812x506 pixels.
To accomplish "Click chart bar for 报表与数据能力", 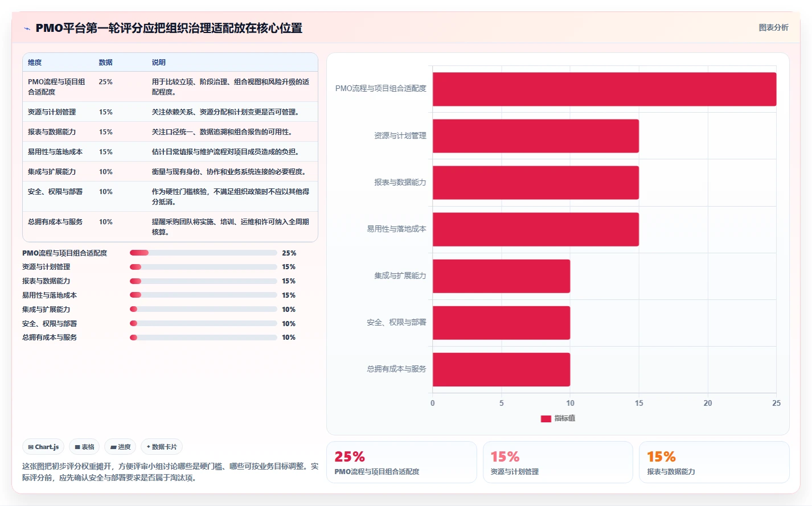I will [x=536, y=183].
